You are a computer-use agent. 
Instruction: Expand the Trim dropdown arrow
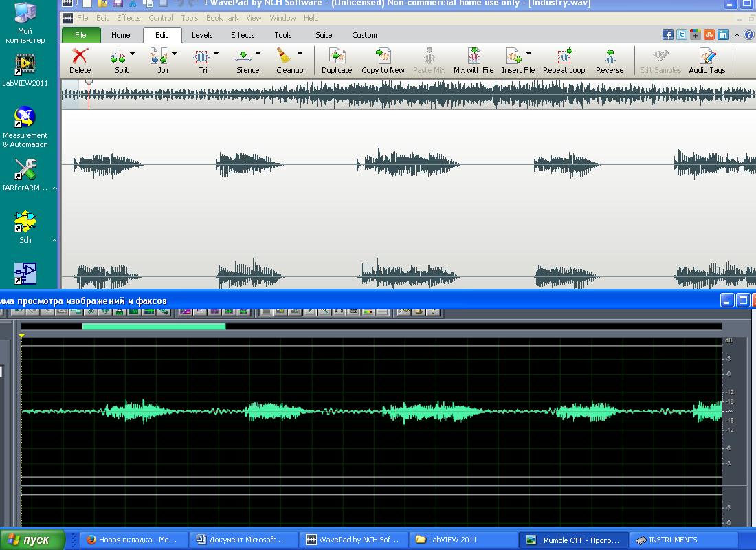pyautogui.click(x=216, y=54)
